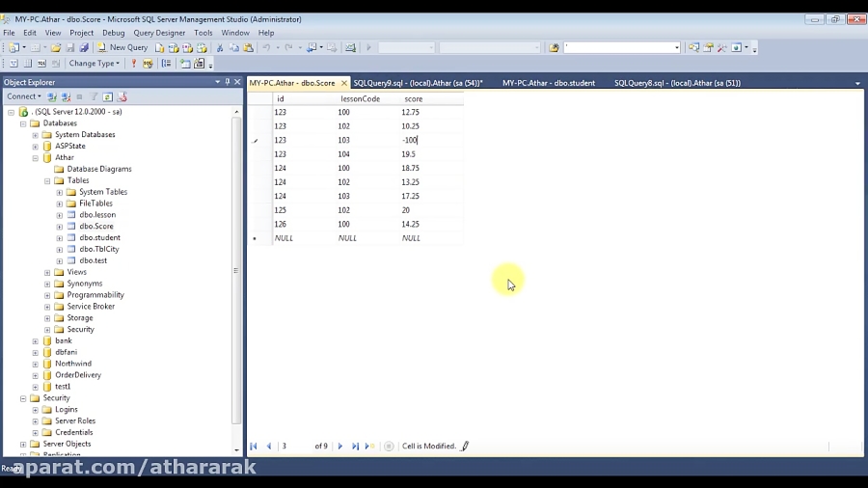Open the Query Designer menu
This screenshot has height=488, width=868.
click(x=158, y=33)
